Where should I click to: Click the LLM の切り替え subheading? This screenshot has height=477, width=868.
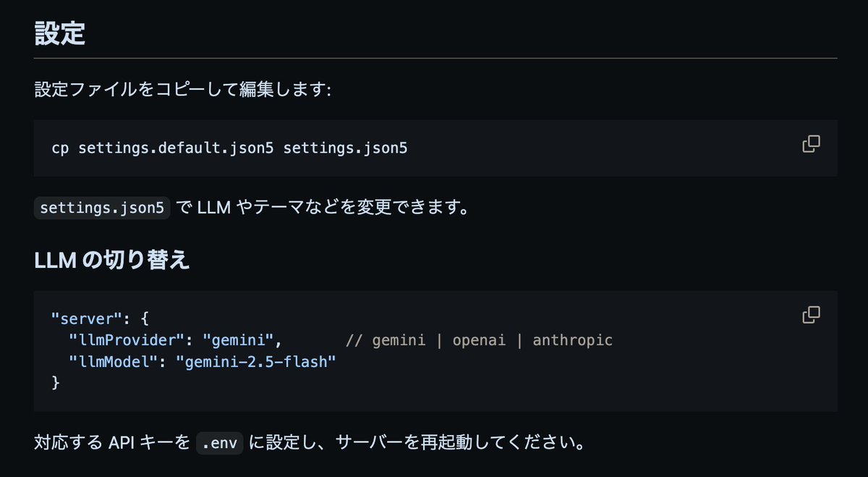[x=112, y=260]
